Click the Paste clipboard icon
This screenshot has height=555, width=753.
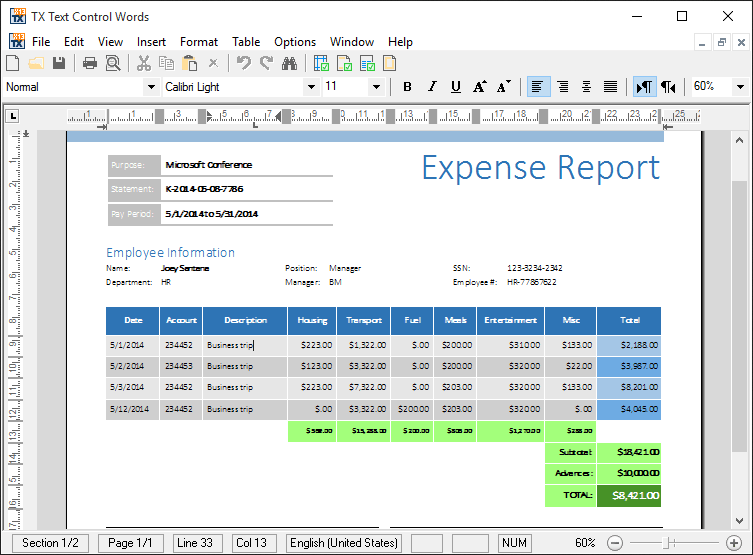pyautogui.click(x=190, y=63)
